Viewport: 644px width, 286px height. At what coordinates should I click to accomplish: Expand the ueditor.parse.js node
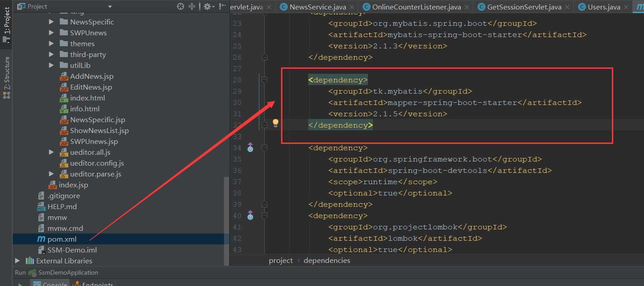(x=51, y=174)
